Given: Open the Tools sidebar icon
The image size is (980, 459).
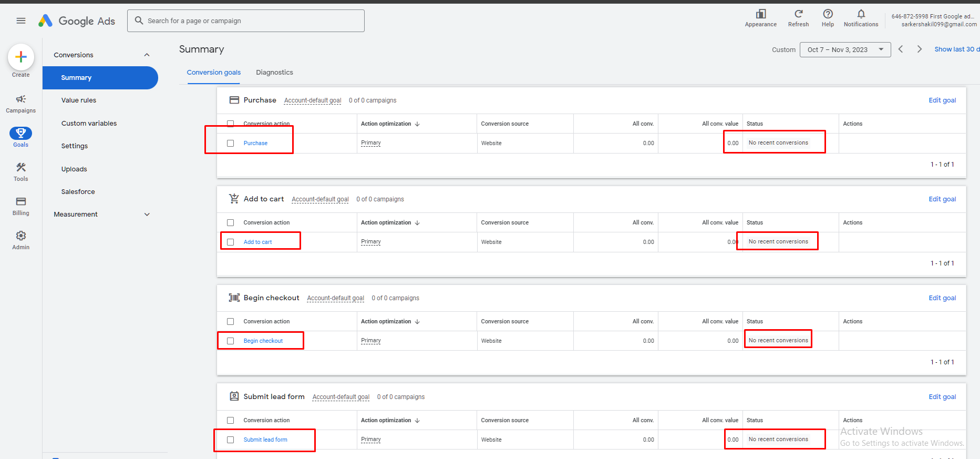Looking at the screenshot, I should [21, 171].
